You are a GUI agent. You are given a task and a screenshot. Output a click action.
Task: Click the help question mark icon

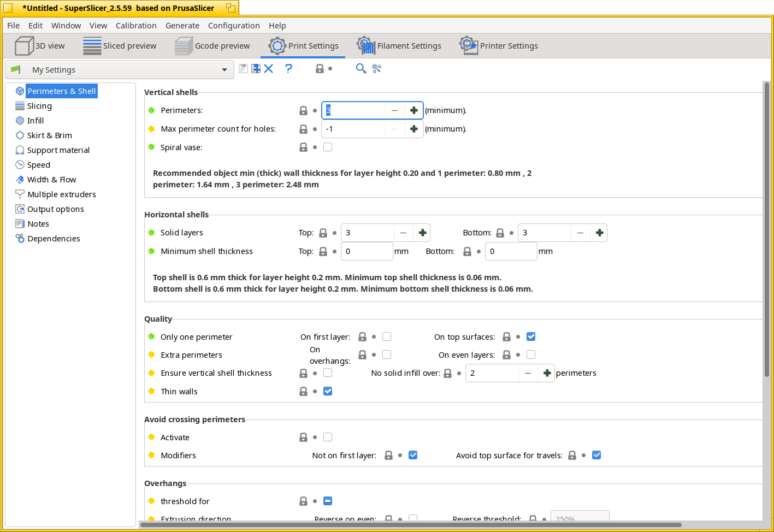[x=288, y=68]
